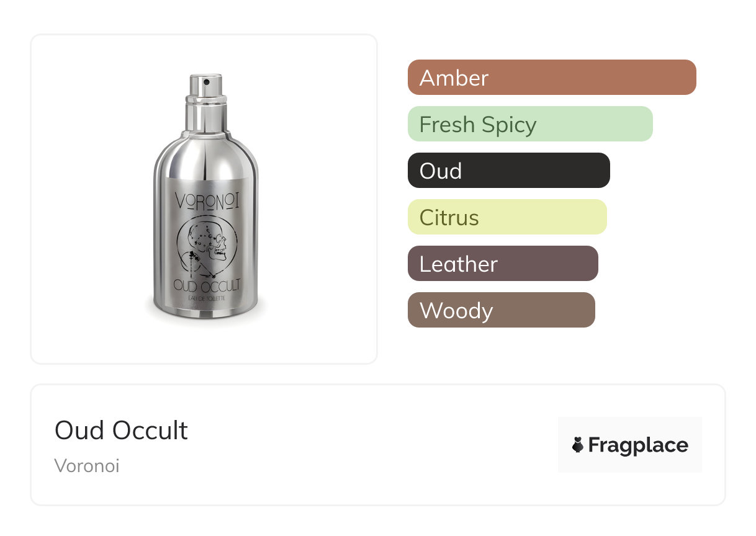756x536 pixels.
Task: Open the perfume bottle product image
Action: (205, 197)
